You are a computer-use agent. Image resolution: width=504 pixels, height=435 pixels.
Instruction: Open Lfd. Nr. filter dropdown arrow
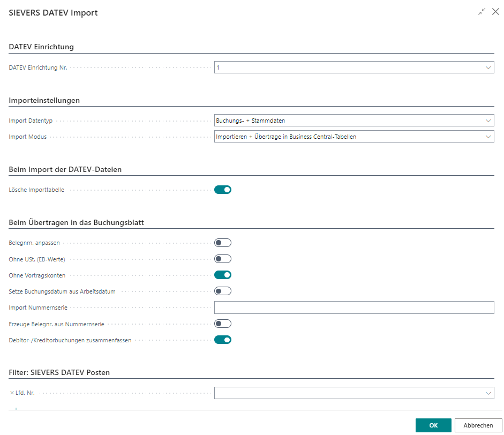[488, 393]
